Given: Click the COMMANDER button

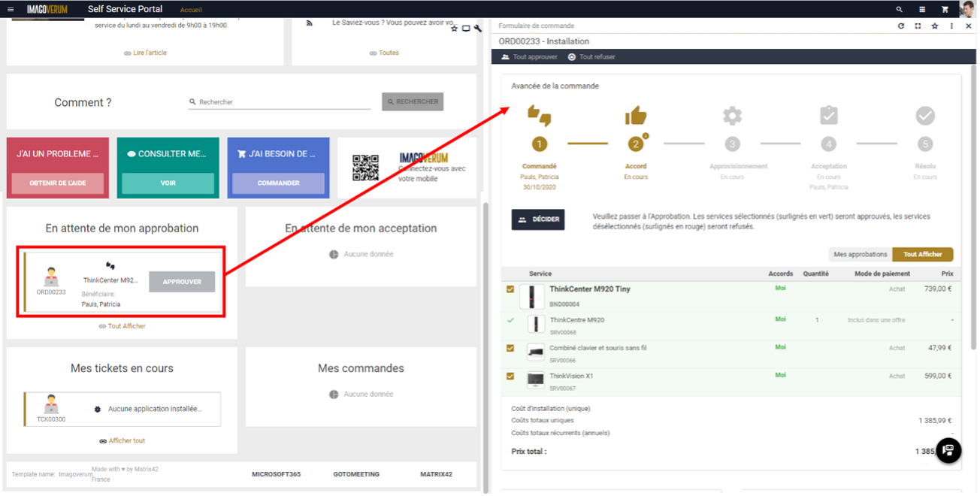Looking at the screenshot, I should coord(278,183).
